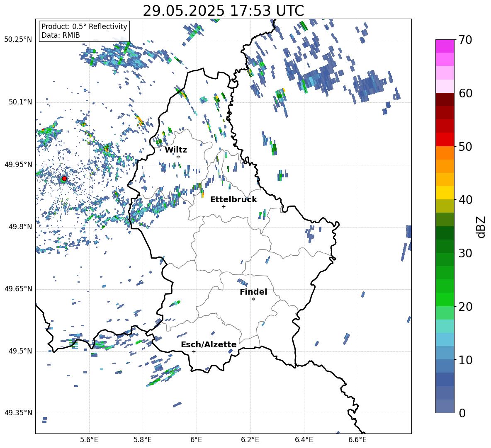The image size is (491, 448).
Task: Click the dark maroon colorbar segment below 60
Action: (445, 99)
